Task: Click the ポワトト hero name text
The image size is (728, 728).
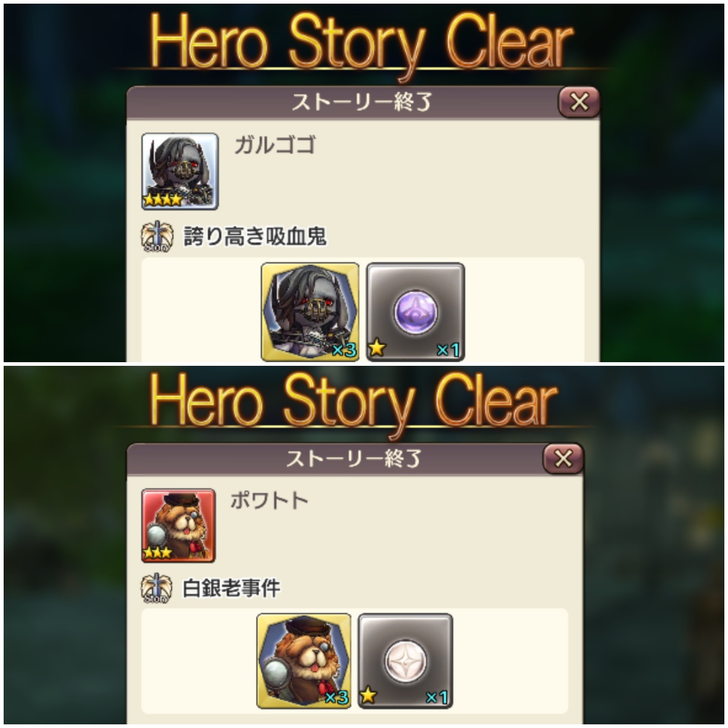Action: (269, 500)
